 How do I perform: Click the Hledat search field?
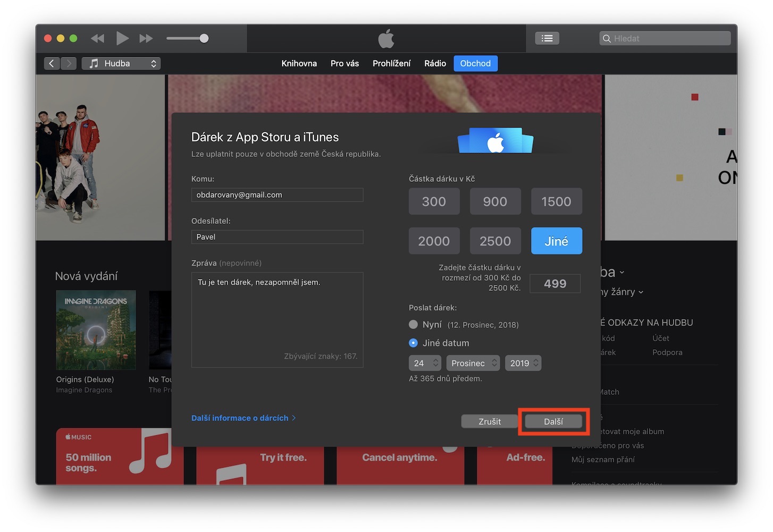665,38
